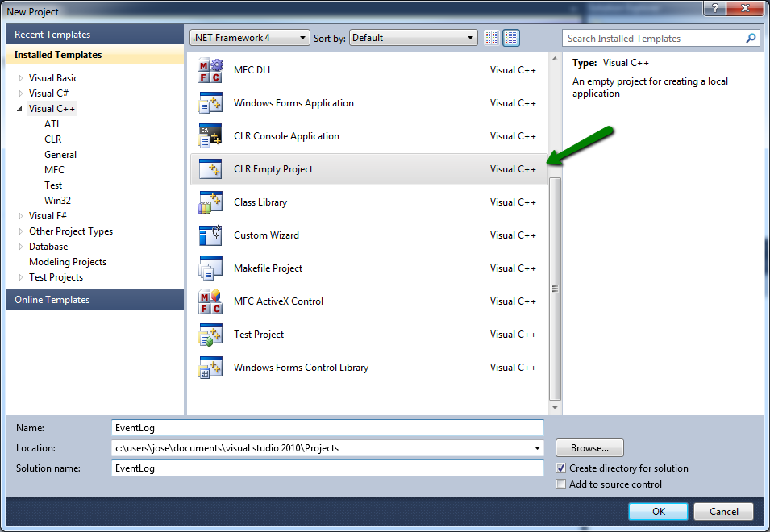Open the Sort by Default dropdown
The width and height of the screenshot is (770, 532).
[470, 37]
